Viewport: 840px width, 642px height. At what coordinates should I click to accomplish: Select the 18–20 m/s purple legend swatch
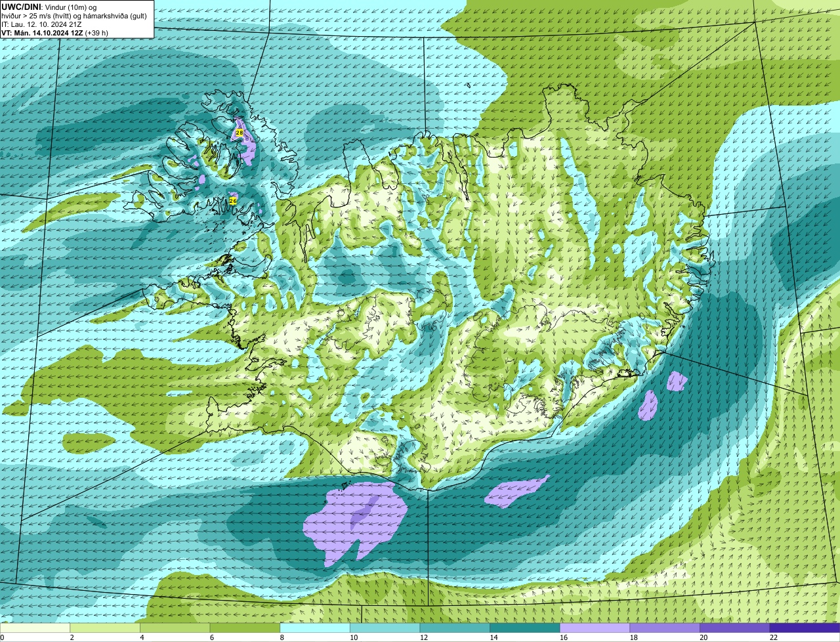665,628
